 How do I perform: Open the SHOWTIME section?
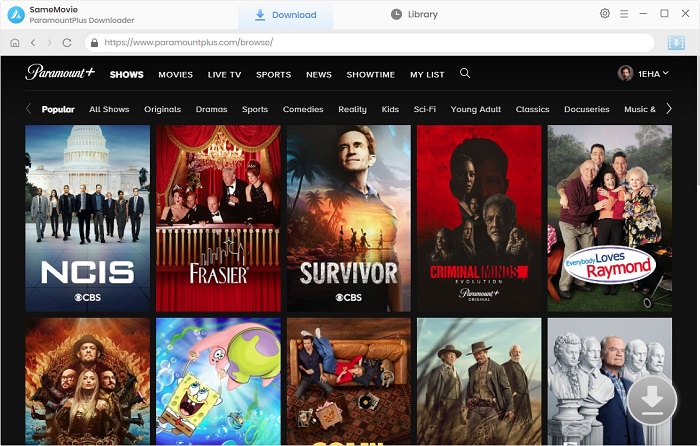tap(371, 75)
